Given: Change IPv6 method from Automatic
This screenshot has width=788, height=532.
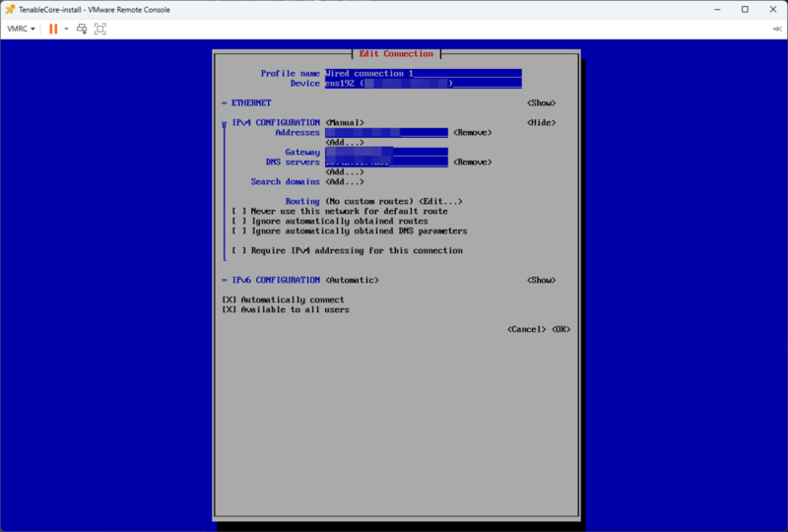Looking at the screenshot, I should (x=352, y=280).
